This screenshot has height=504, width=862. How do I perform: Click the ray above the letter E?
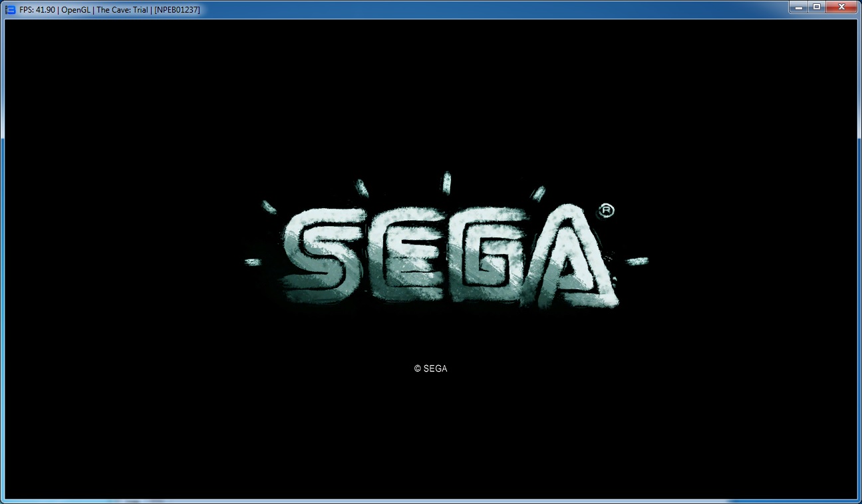[362, 188]
